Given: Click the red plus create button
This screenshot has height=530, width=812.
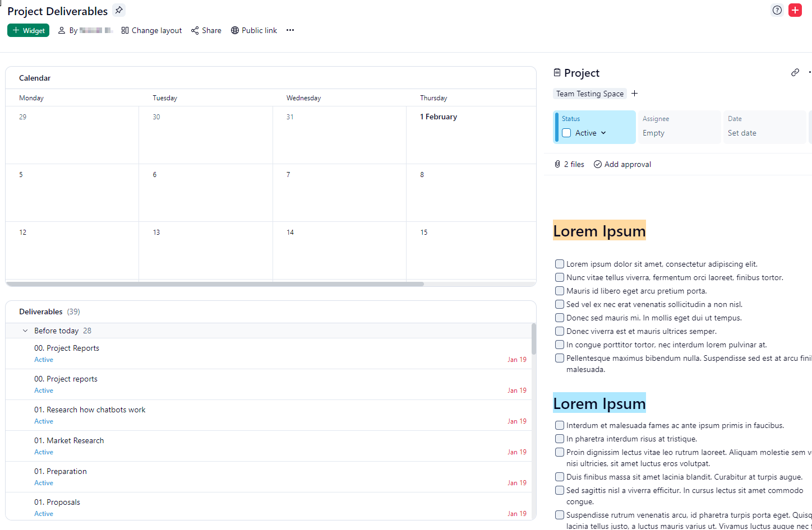Looking at the screenshot, I should coord(795,10).
